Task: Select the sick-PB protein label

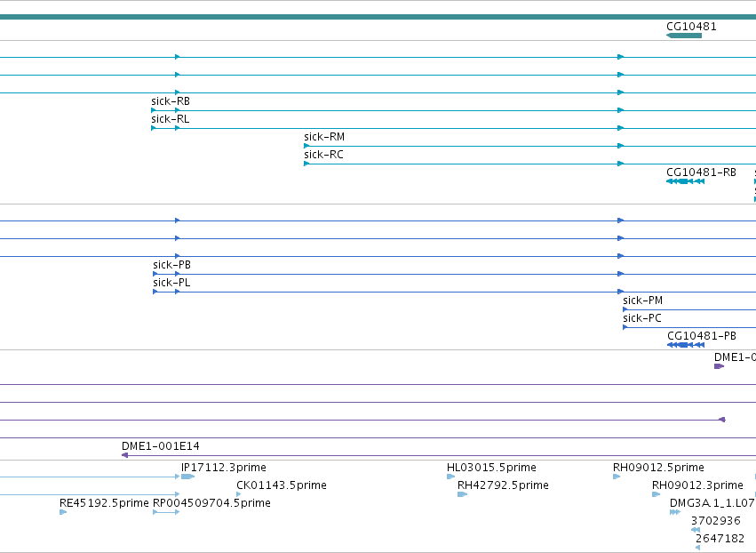Action: [x=171, y=265]
